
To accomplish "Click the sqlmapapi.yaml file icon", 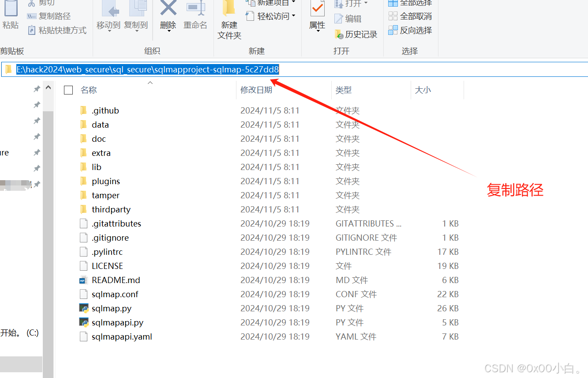I will coord(83,336).
